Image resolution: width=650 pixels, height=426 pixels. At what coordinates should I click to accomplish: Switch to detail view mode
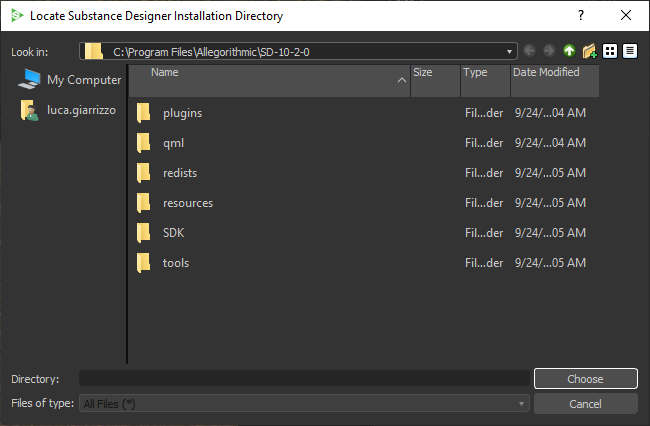630,51
